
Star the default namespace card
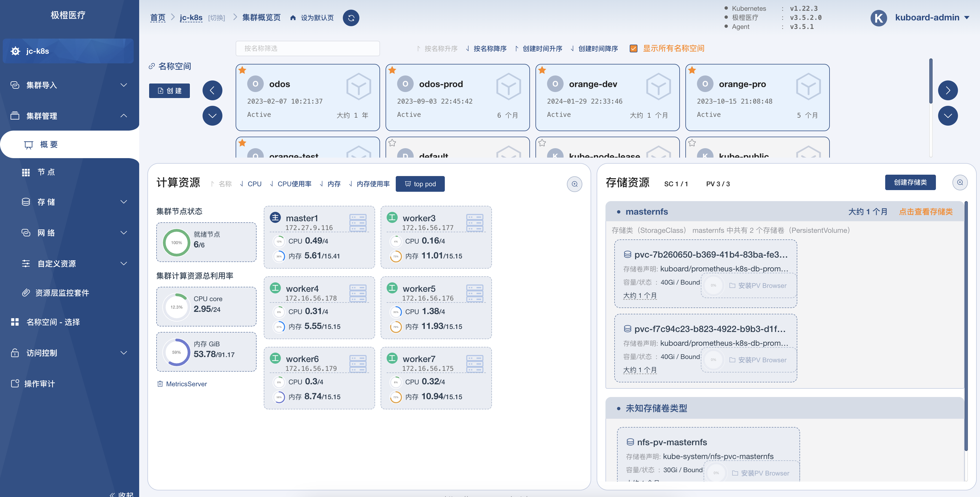coord(392,143)
